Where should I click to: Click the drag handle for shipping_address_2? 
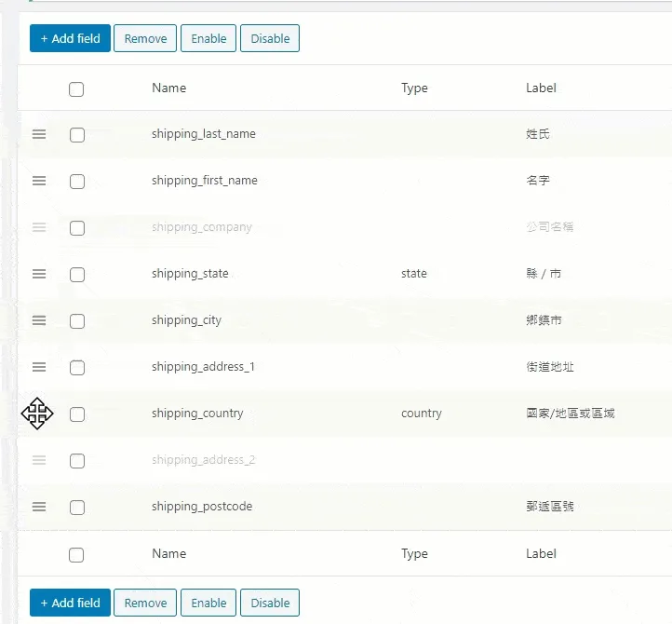pos(39,460)
